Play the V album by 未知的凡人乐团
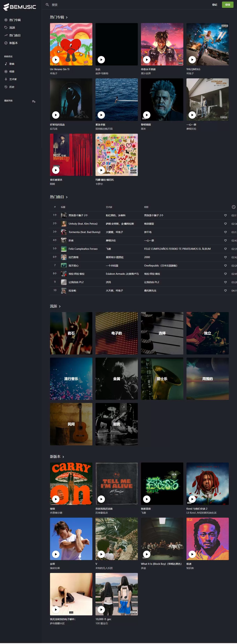 tap(101, 554)
